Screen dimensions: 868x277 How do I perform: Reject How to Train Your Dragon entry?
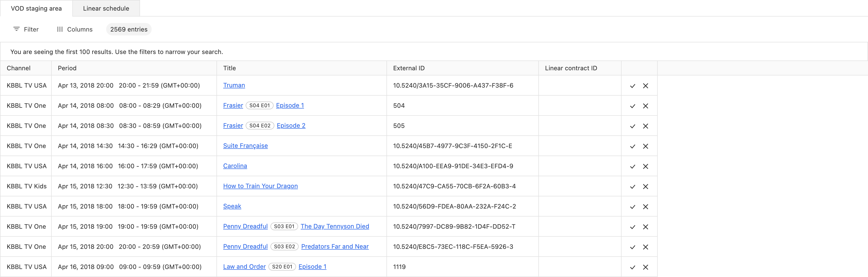click(645, 187)
